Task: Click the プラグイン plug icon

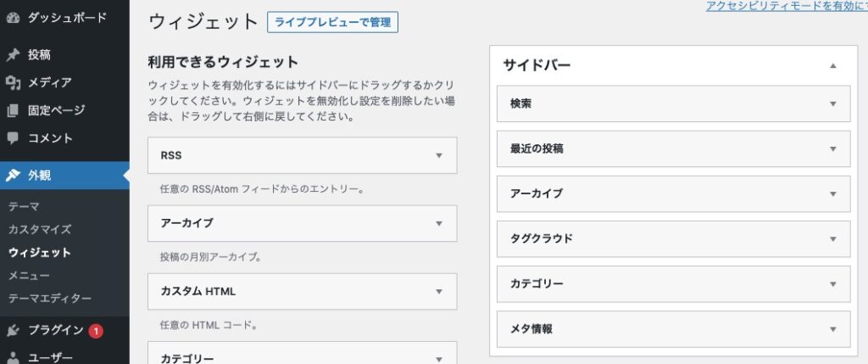Action: pos(13,331)
